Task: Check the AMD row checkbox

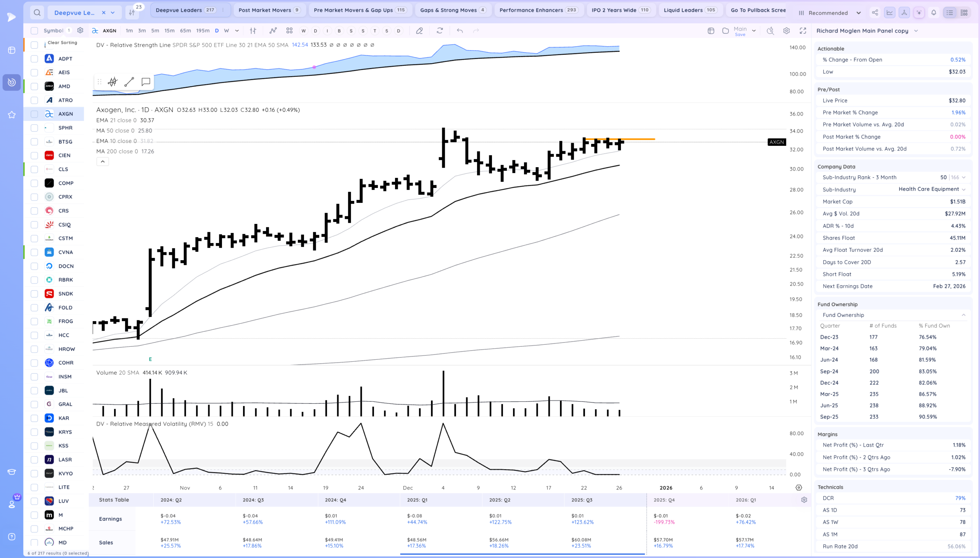Action: pos(34,86)
